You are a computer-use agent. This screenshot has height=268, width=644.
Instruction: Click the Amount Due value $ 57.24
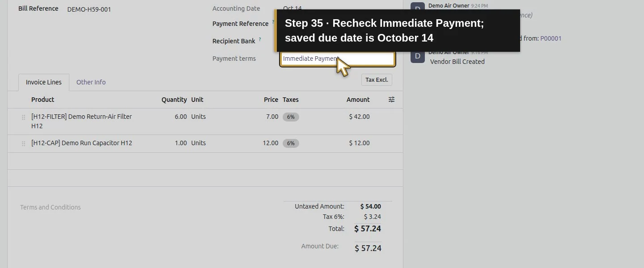tap(368, 248)
